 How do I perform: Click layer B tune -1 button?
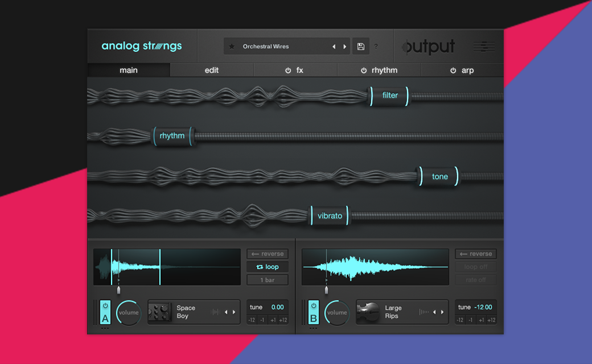(470, 320)
